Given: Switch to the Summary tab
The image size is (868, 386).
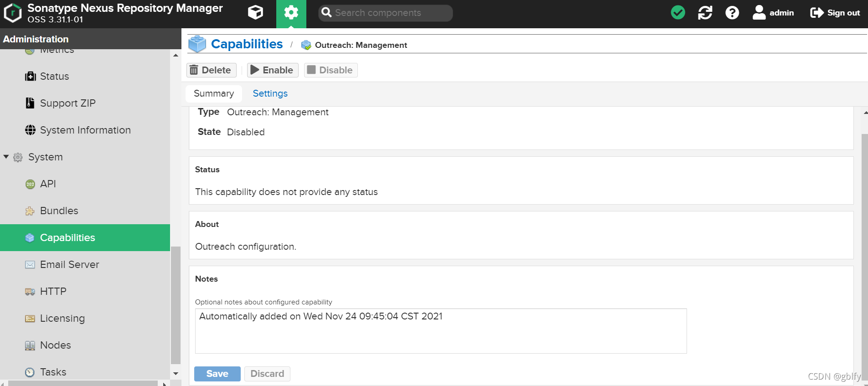Looking at the screenshot, I should click(x=214, y=93).
